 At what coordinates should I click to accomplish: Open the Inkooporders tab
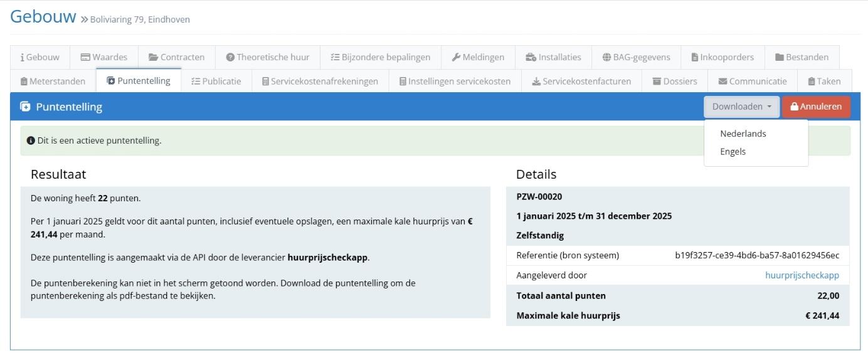722,57
